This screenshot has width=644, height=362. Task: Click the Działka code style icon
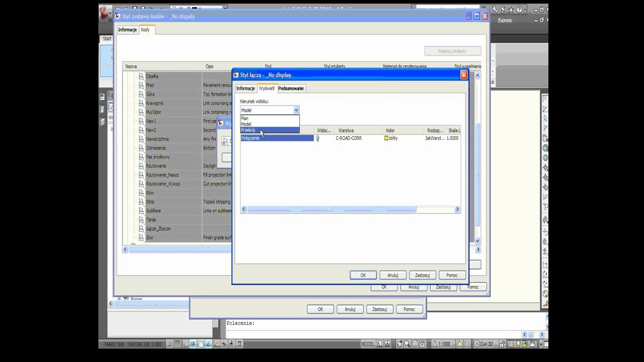tap(141, 76)
